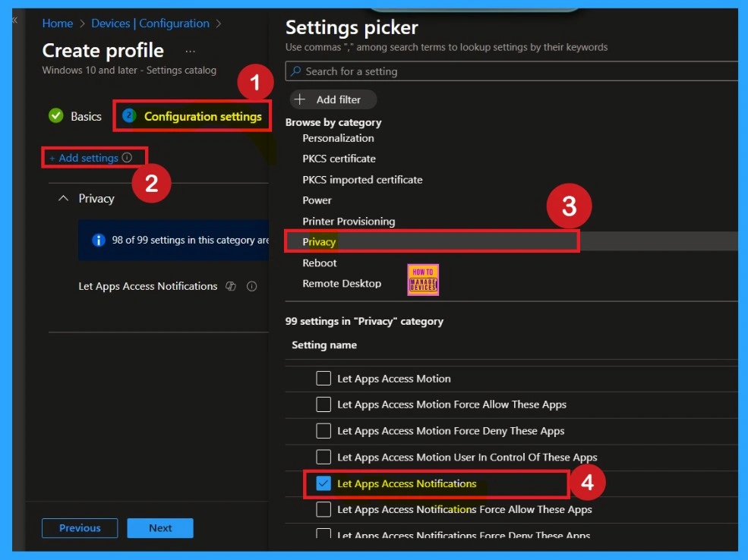748x560 pixels.
Task: Collapse the left navigation with double-chevron icon
Action: (x=14, y=20)
